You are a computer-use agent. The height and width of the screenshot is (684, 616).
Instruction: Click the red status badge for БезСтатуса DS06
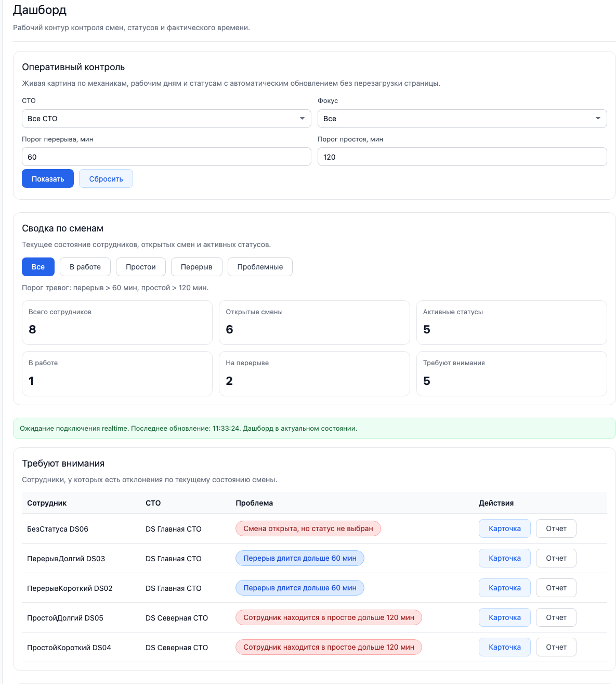click(308, 528)
